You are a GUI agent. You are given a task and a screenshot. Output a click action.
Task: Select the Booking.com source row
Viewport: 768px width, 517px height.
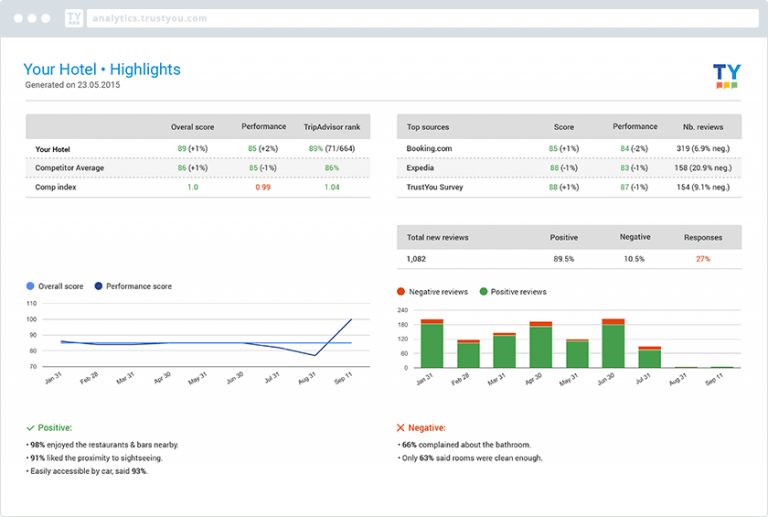click(430, 149)
